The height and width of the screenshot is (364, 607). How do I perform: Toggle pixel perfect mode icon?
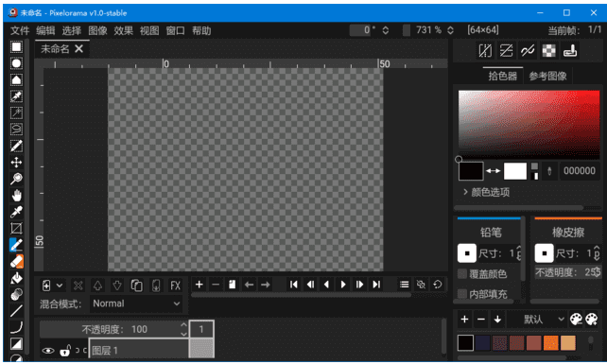click(x=528, y=50)
